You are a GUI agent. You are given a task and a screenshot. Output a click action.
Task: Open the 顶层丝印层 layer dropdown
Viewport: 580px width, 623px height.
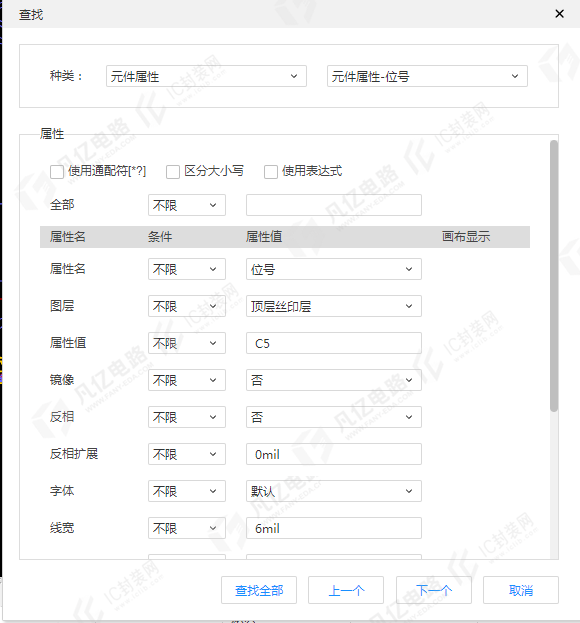(334, 306)
